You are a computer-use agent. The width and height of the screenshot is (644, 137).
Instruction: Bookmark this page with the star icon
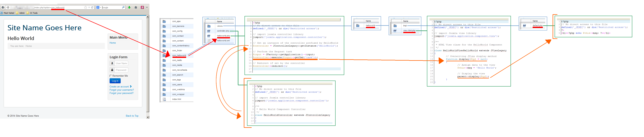point(85,8)
